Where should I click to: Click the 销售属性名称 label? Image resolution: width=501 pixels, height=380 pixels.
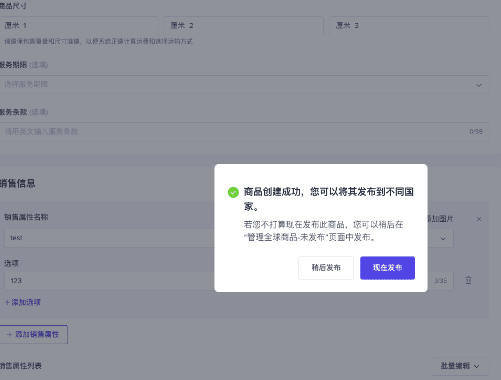[26, 217]
